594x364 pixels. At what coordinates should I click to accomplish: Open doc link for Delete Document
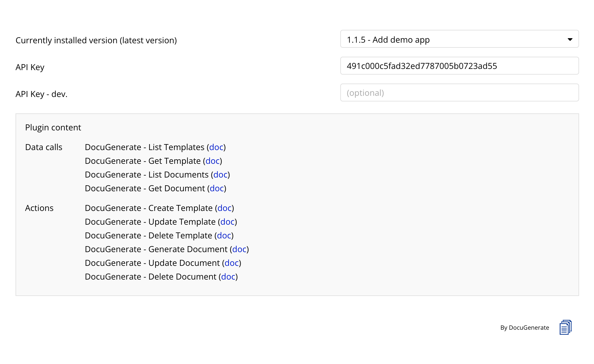click(x=228, y=277)
